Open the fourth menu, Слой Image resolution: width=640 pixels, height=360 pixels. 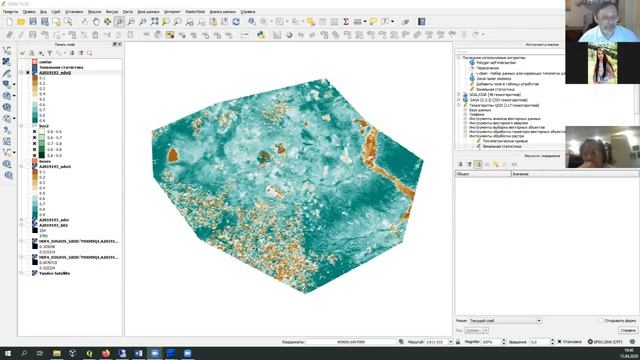click(x=56, y=12)
